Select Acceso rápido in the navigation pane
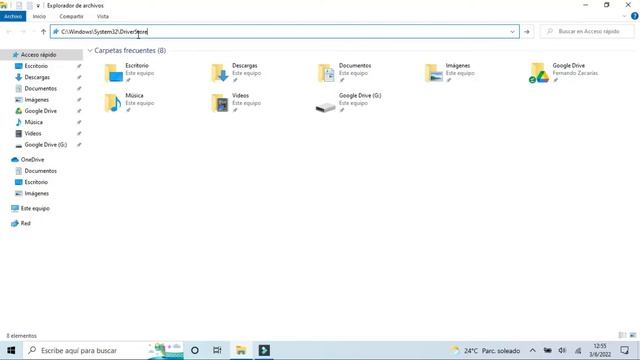Image resolution: width=640 pixels, height=360 pixels. (38, 55)
